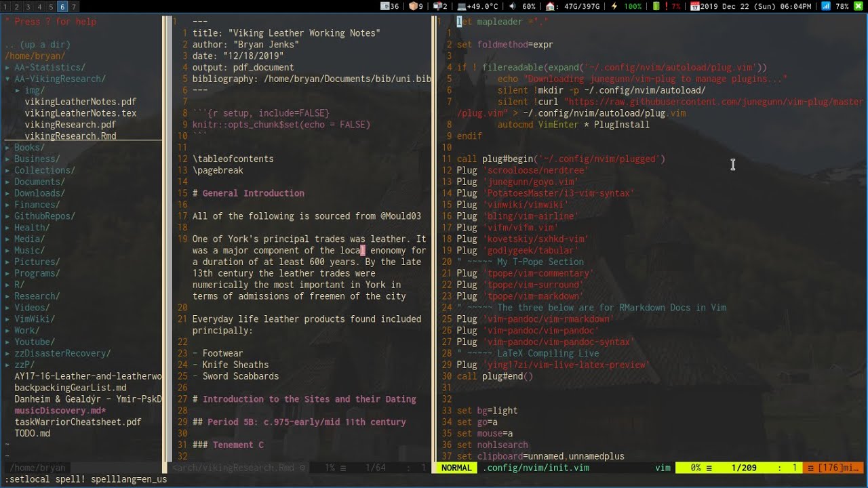Click the 'Tenement C' heading line

[228, 446]
